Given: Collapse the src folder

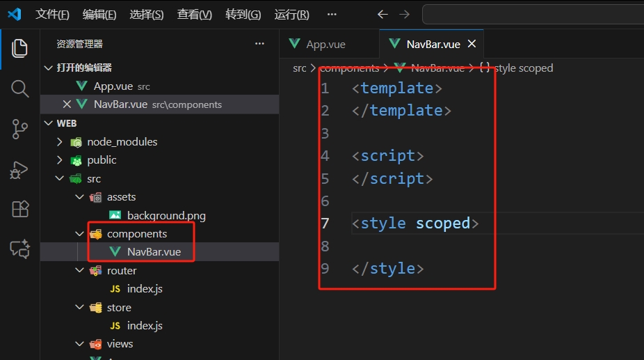Looking at the screenshot, I should [60, 179].
